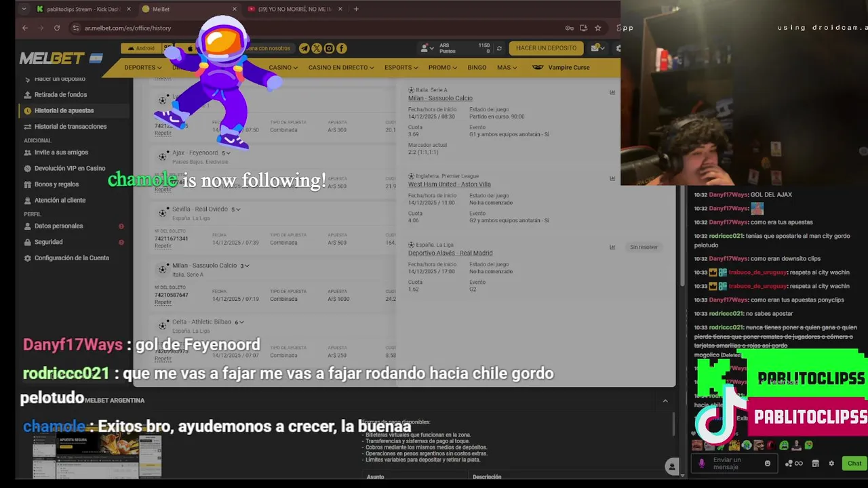Open the Deportivo Alavés - Real Madrid match link
Screen dimensions: 868x488
point(450,253)
